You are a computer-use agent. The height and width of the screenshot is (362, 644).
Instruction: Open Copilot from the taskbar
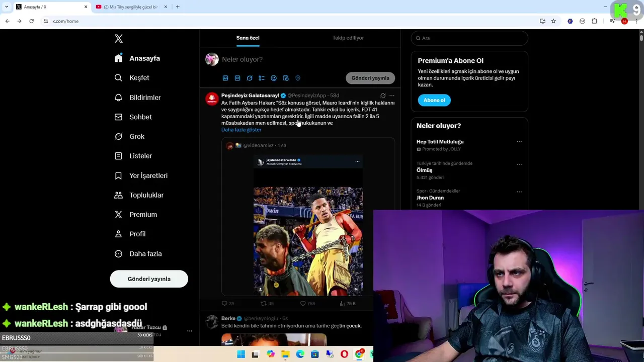click(x=271, y=354)
